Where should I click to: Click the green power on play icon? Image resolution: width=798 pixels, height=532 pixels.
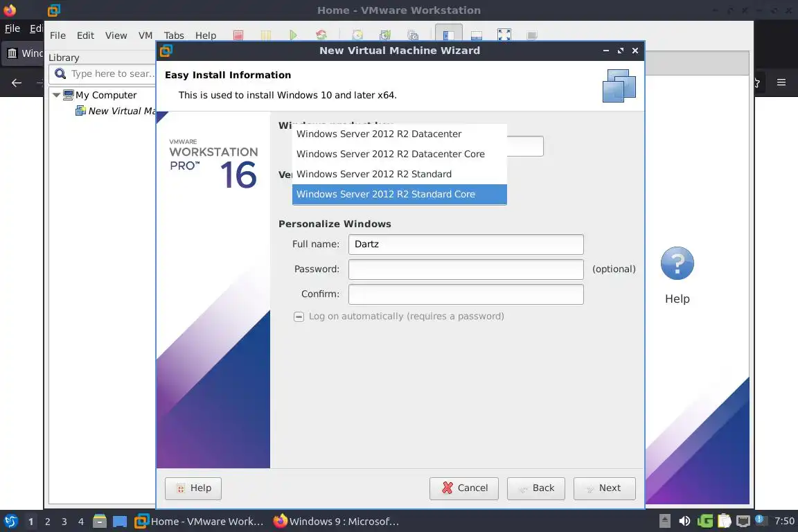[293, 35]
